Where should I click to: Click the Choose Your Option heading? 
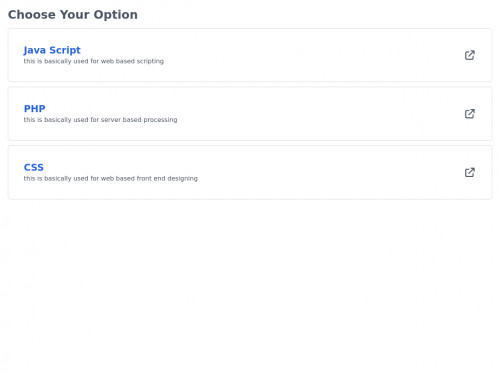tap(73, 15)
